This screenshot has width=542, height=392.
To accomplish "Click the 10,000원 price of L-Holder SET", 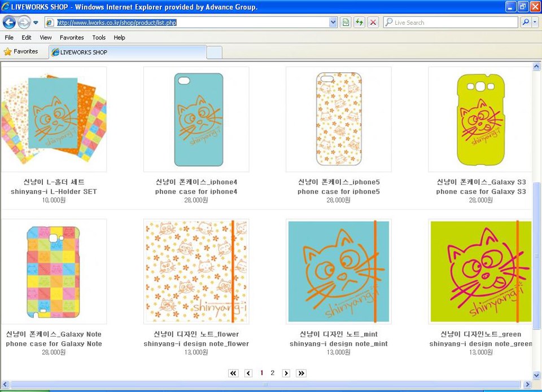I will (x=54, y=200).
